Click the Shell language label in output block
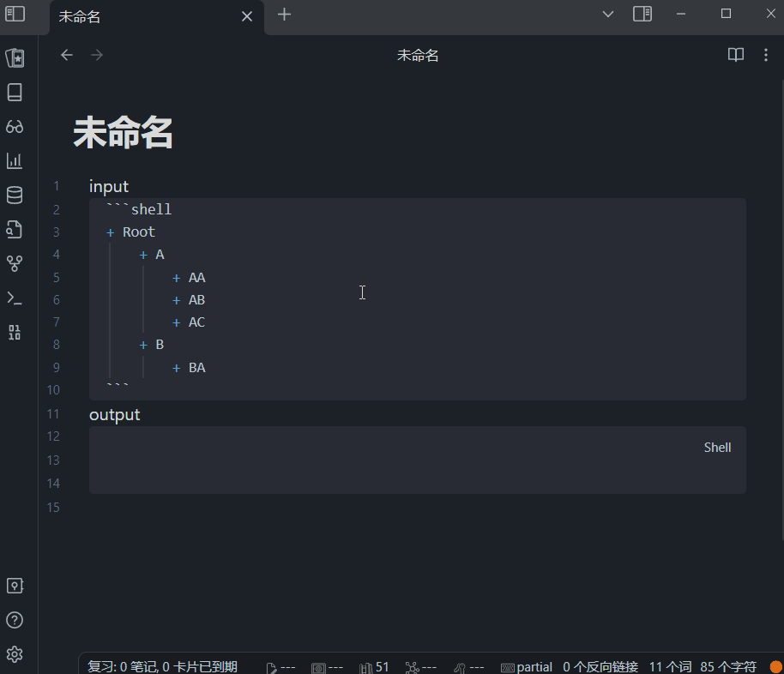This screenshot has width=784, height=674. 717,448
